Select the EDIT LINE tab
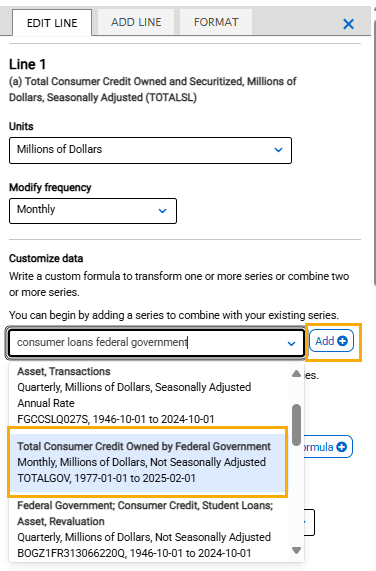This screenshot has height=571, width=376. (52, 23)
